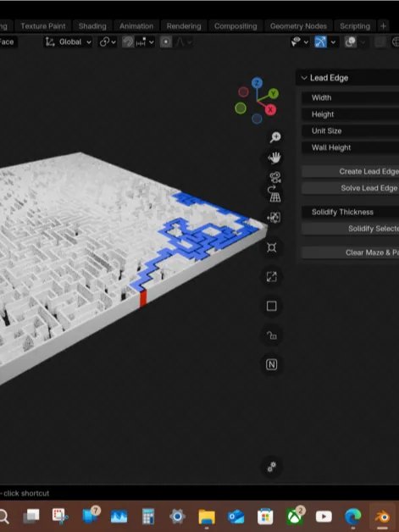Switch to Compositing workspace tab
Screen dimensions: 399x532
236,26
